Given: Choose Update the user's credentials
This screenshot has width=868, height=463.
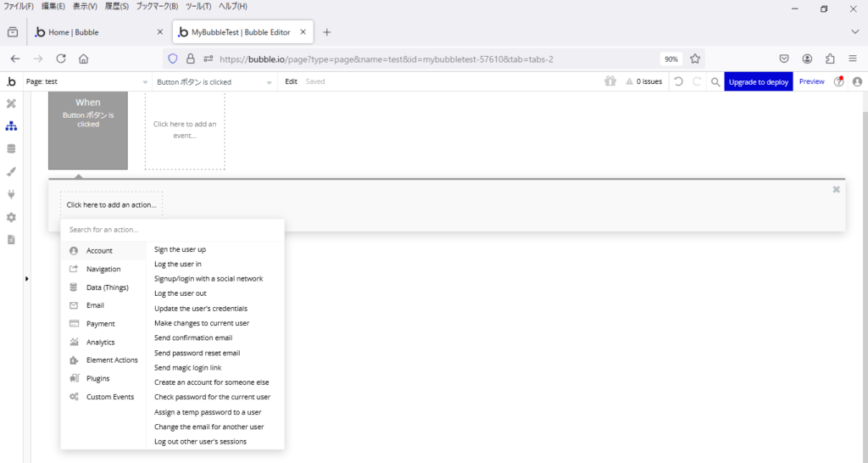Looking at the screenshot, I should click(201, 309).
